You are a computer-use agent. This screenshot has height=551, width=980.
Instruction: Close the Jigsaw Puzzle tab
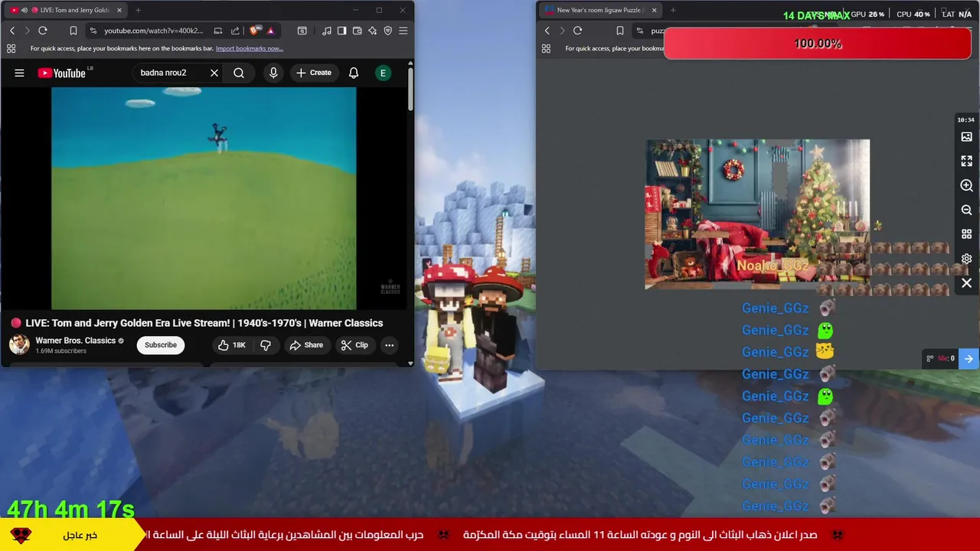[x=654, y=10]
